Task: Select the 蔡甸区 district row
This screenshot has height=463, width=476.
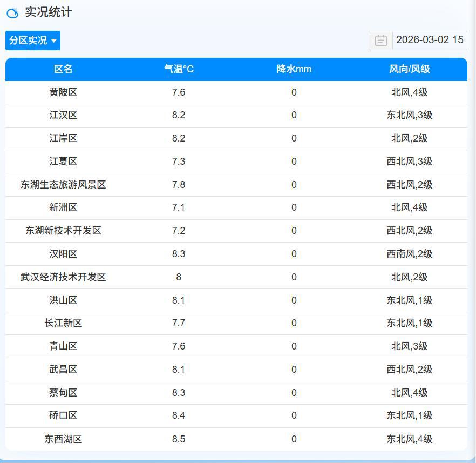Action: 63,393
